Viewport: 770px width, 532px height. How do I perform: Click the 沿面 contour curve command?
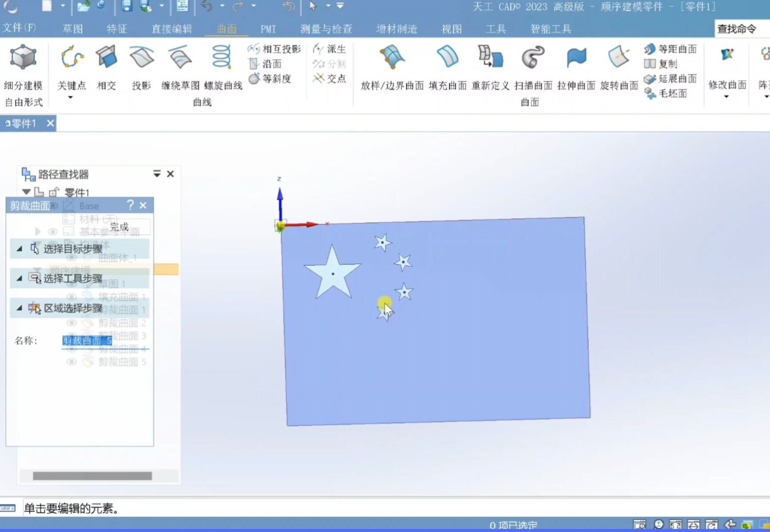pos(265,64)
